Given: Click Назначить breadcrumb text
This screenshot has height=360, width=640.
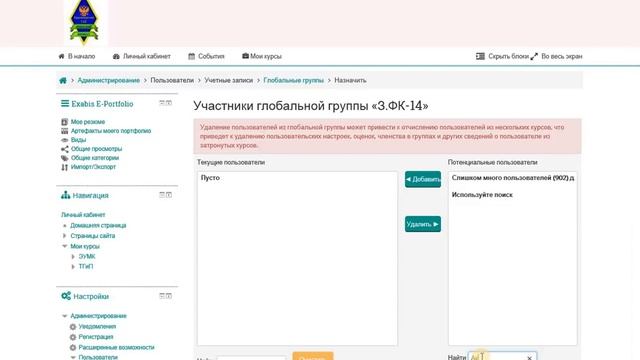Looking at the screenshot, I should 350,80.
